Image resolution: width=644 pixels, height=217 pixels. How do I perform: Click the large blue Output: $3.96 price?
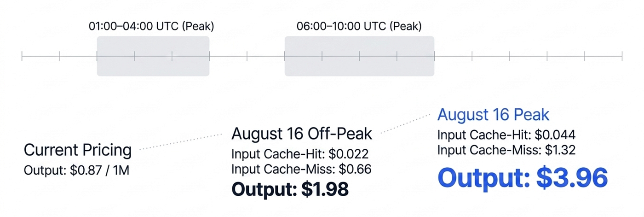click(x=522, y=177)
